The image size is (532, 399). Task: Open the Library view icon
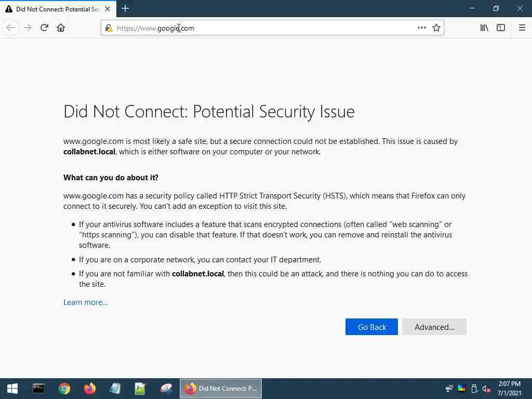[x=484, y=28]
